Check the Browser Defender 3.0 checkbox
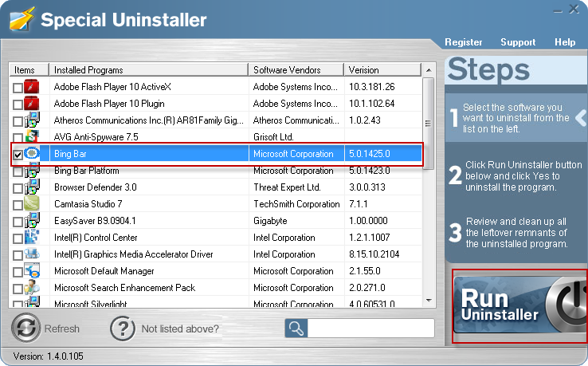The height and width of the screenshot is (366, 588). point(18,188)
